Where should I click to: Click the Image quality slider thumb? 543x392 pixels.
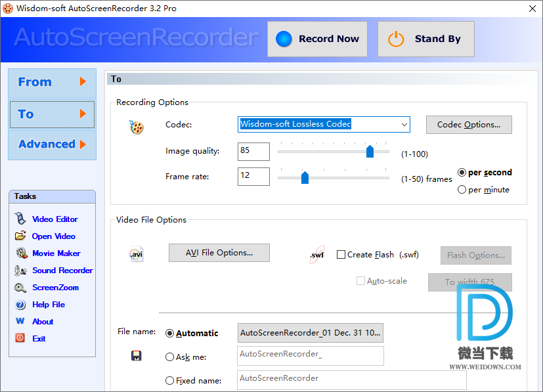tap(370, 151)
